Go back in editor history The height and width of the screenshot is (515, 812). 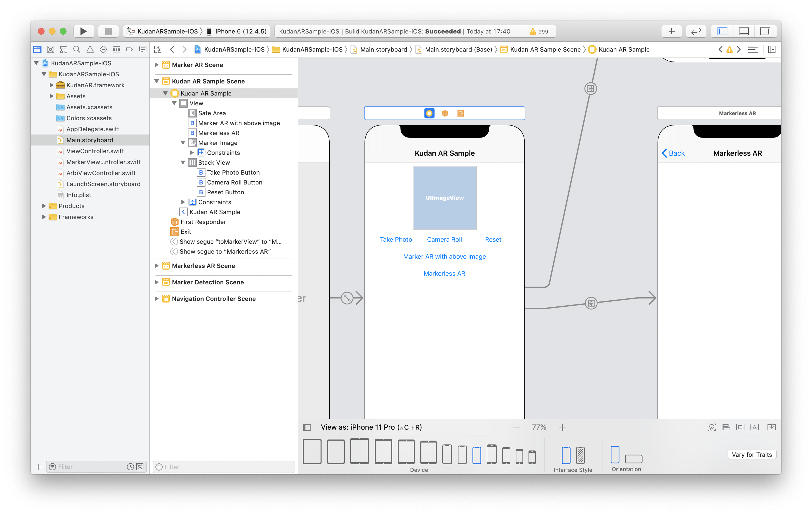click(x=172, y=49)
